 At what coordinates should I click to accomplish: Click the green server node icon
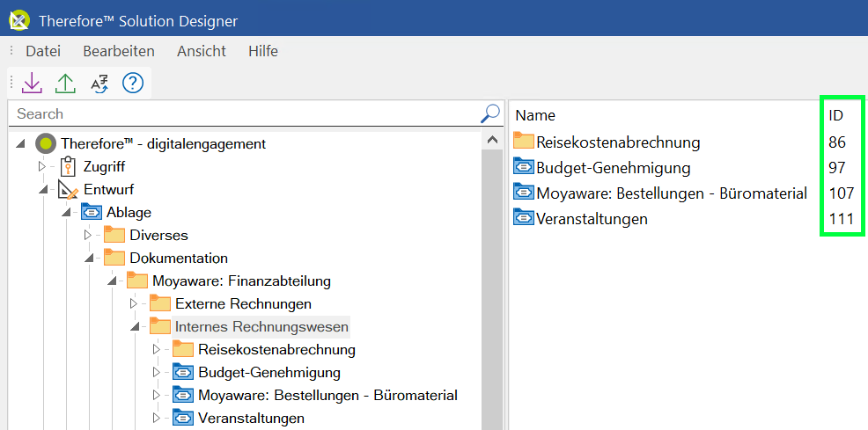[x=46, y=144]
